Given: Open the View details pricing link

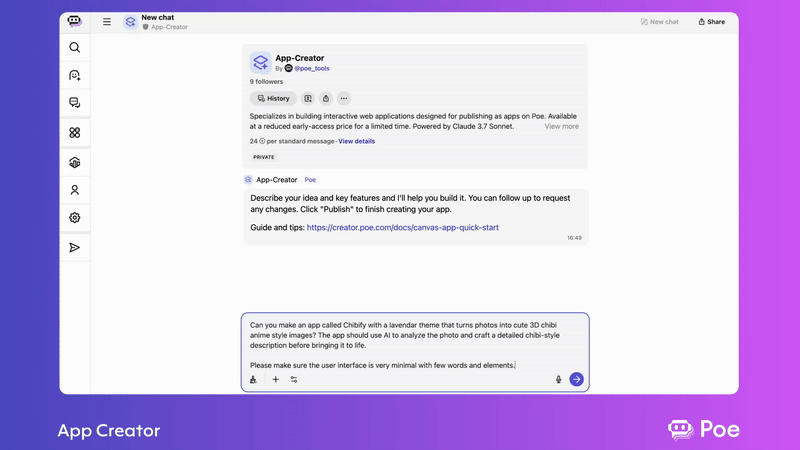Looking at the screenshot, I should coord(357,141).
